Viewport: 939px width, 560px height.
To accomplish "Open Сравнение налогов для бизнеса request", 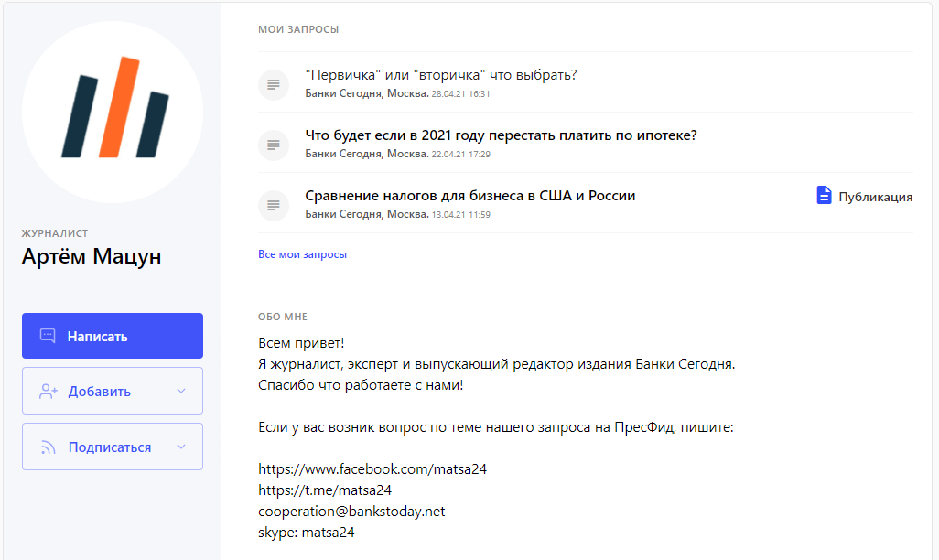I will click(469, 196).
